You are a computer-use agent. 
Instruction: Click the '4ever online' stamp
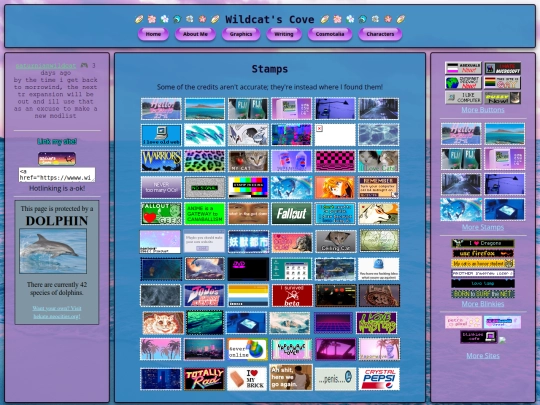[247, 349]
